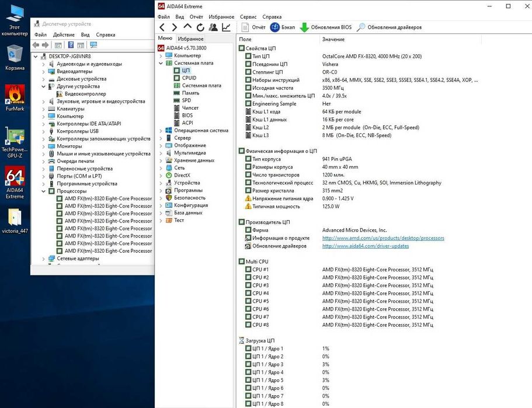Viewport: 532px width, 408px height.
Task: Expand the Компьютер node in AIDA64 tree
Action: tap(161, 55)
